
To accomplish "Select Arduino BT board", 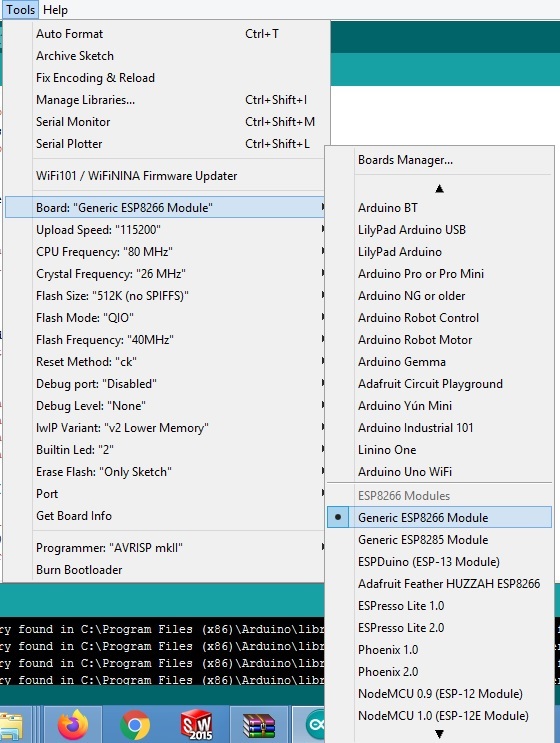I will point(439,208).
